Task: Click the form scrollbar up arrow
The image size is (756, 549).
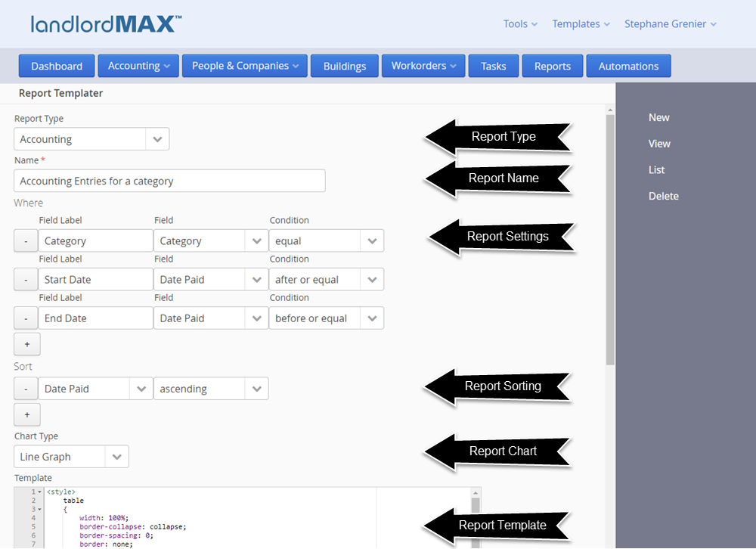Action: (x=610, y=110)
